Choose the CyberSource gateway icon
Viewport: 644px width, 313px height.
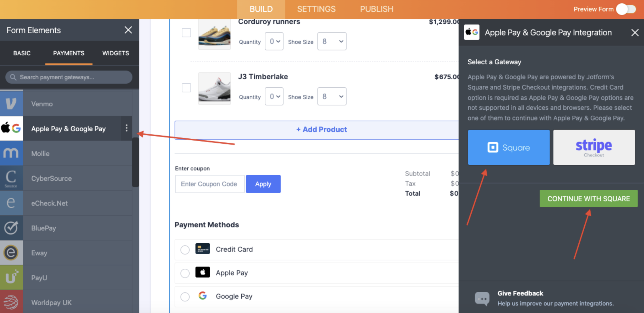tap(11, 178)
